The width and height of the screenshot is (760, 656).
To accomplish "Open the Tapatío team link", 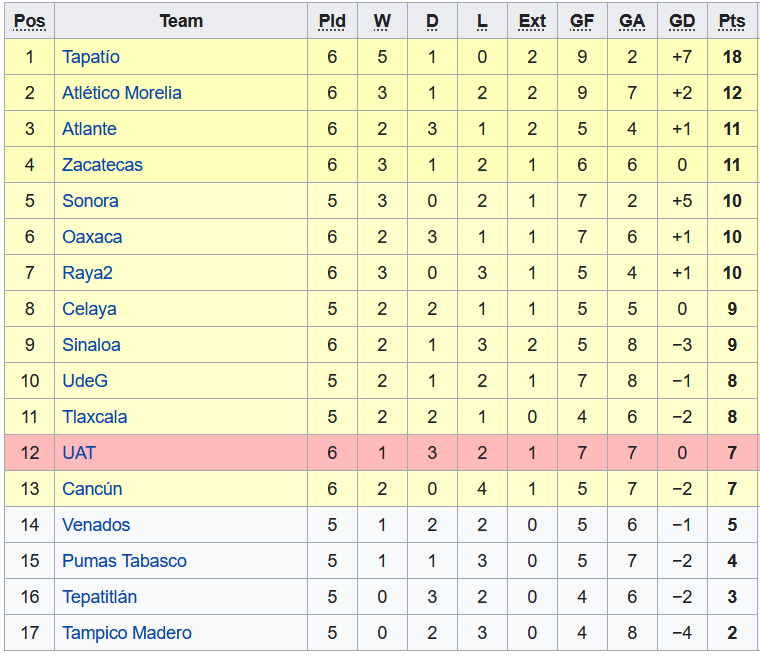I will coord(91,57).
